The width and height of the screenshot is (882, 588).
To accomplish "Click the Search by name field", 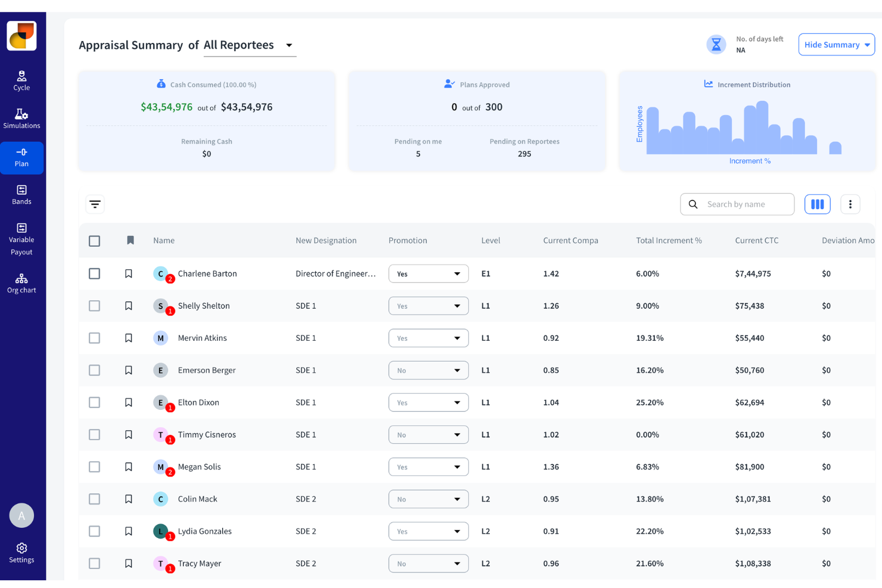I will point(745,204).
